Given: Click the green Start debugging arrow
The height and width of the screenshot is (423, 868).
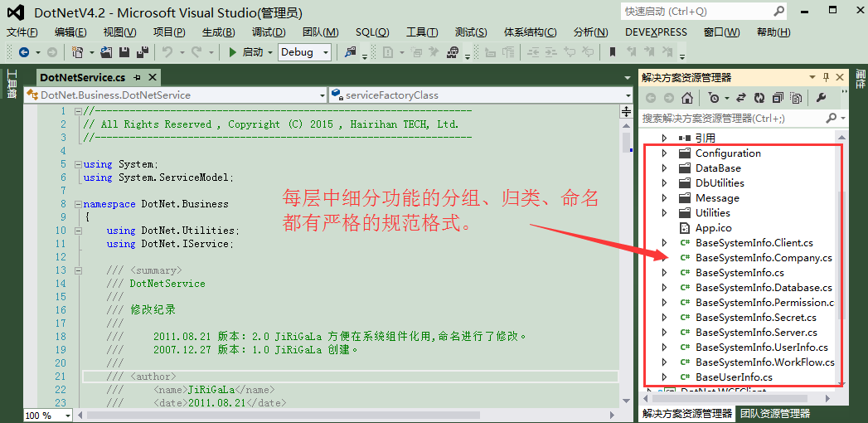Looking at the screenshot, I should [x=232, y=52].
